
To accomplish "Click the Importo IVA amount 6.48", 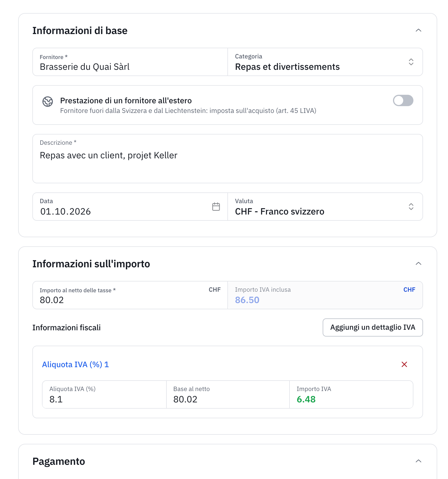I will [306, 399].
